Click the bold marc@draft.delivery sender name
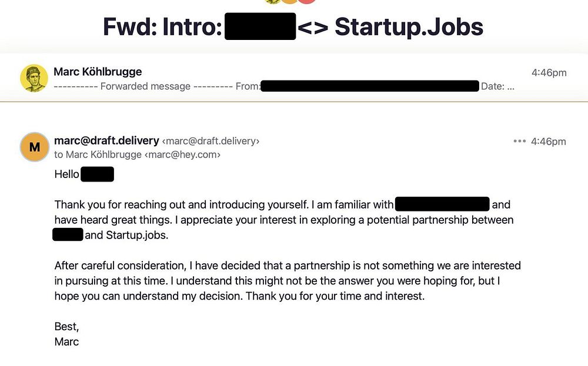The width and height of the screenshot is (588, 366). 106,141
